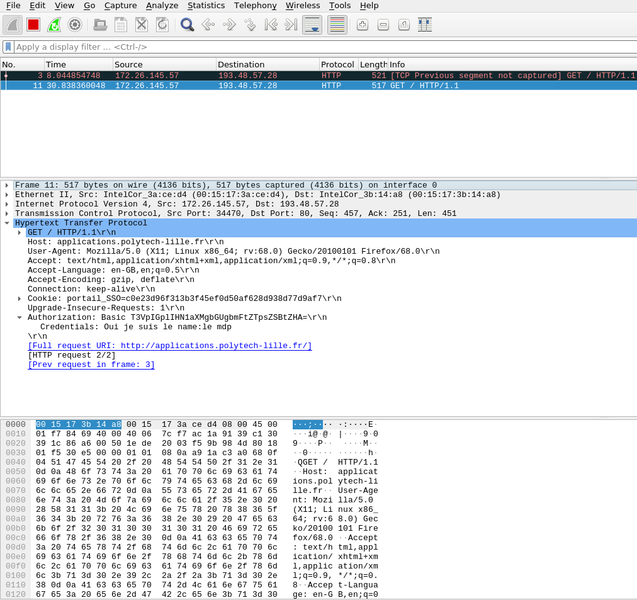The image size is (637, 600).
Task: Zoom in on packet text
Action: click(362, 24)
